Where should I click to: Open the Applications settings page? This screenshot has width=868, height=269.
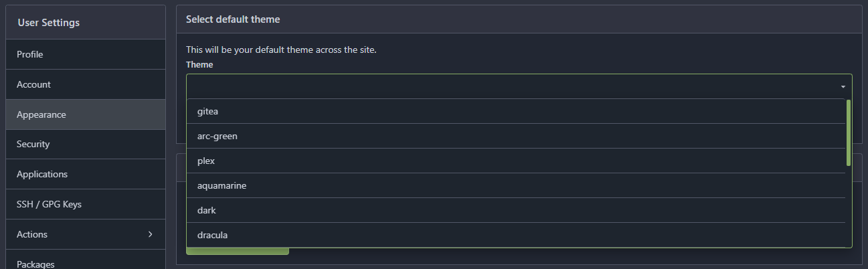[42, 174]
